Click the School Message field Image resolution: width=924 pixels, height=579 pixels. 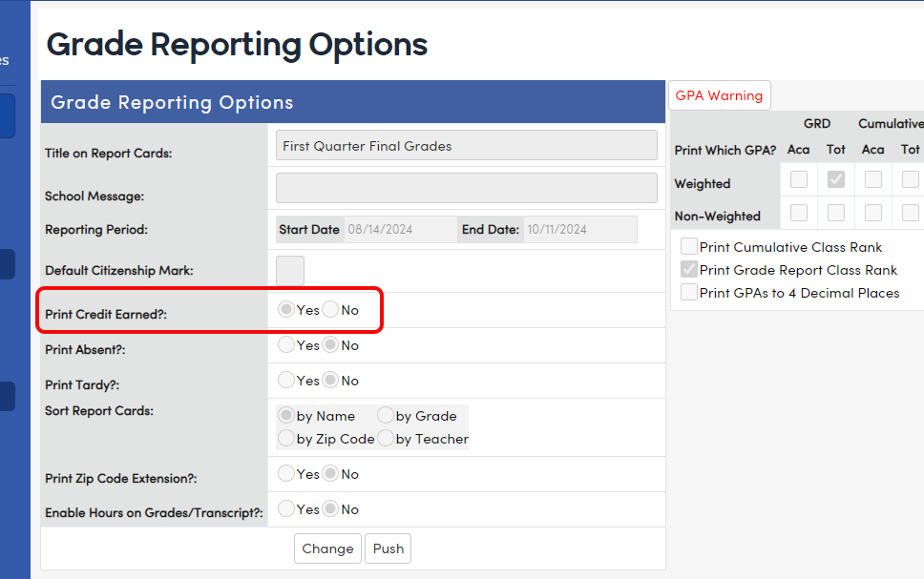[466, 188]
